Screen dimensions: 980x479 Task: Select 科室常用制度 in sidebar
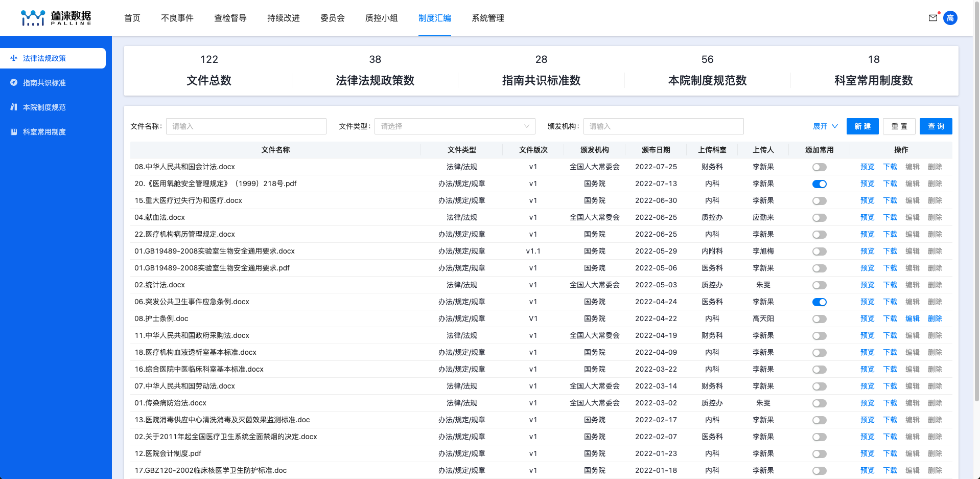click(44, 132)
